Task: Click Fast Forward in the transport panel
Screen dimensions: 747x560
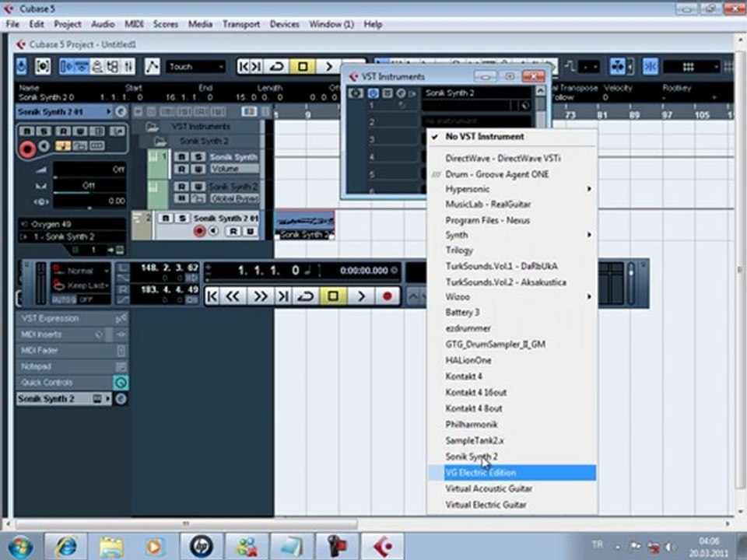Action: click(260, 296)
